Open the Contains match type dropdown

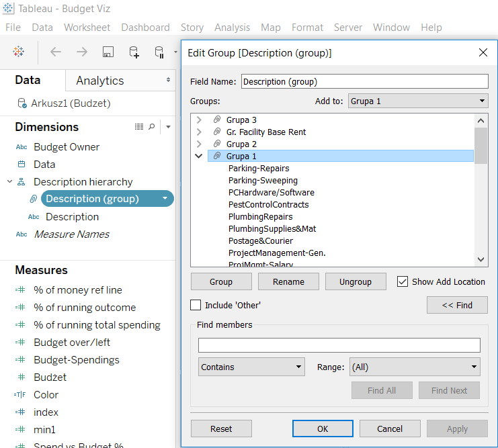click(252, 367)
